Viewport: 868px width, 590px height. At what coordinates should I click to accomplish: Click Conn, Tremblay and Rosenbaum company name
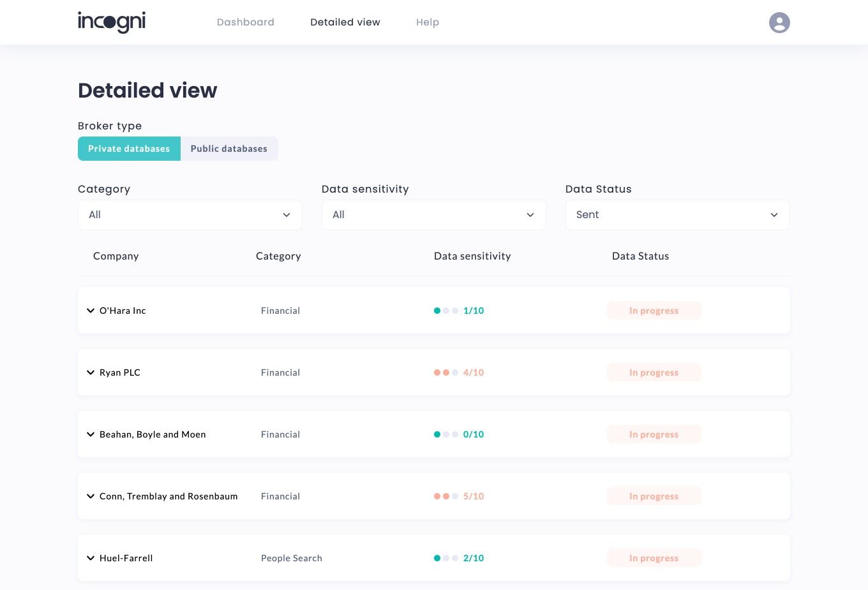coord(168,496)
